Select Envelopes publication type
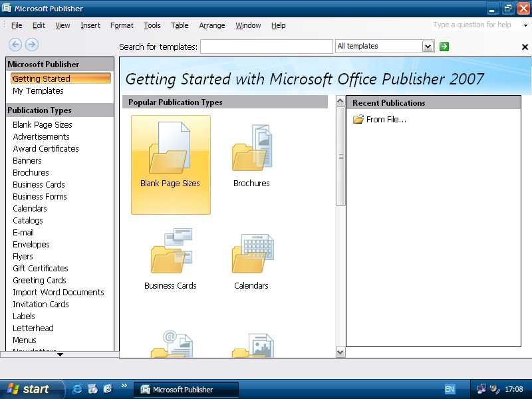The width and height of the screenshot is (532, 399). 31,245
